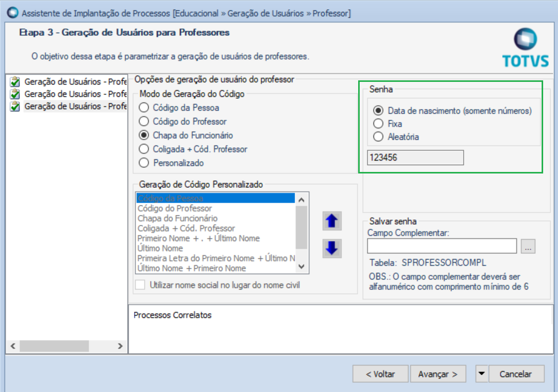Enable Utilizar nome social checkbox
The height and width of the screenshot is (392, 558).
[140, 285]
